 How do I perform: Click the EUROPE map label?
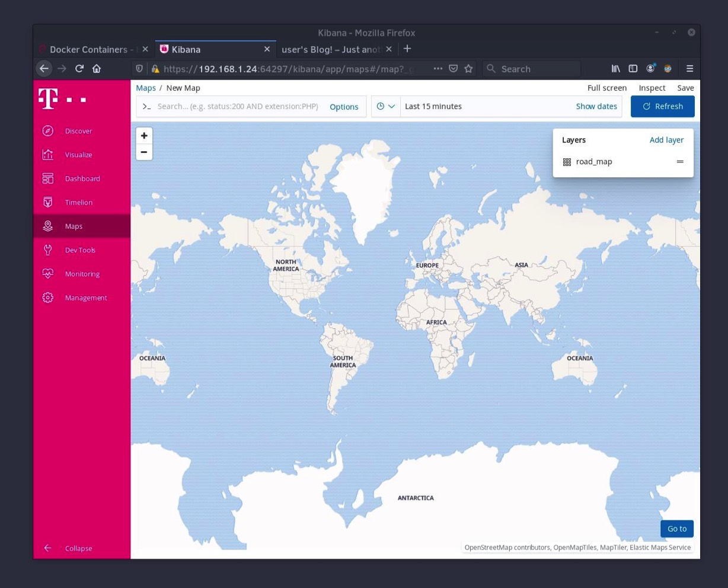[427, 266]
